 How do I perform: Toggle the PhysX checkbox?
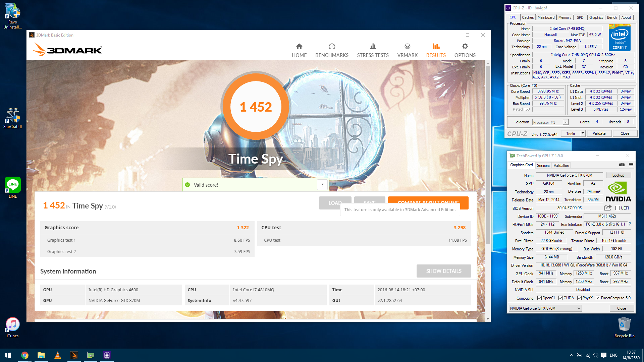pos(579,298)
